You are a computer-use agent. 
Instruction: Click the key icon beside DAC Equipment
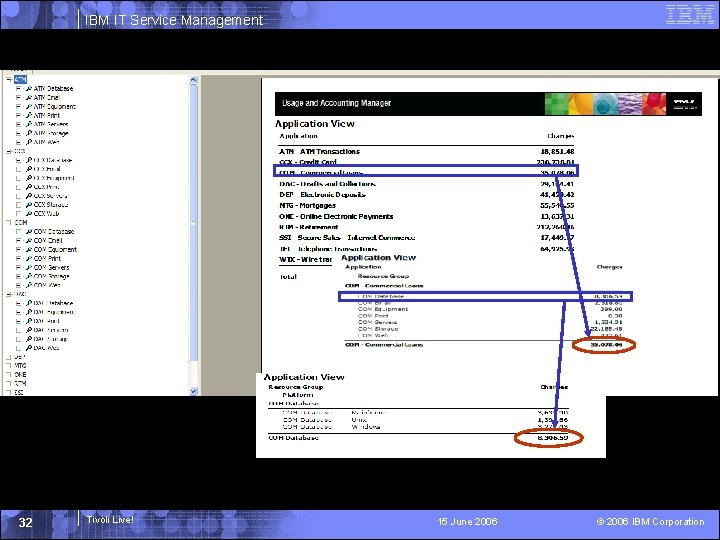29,312
